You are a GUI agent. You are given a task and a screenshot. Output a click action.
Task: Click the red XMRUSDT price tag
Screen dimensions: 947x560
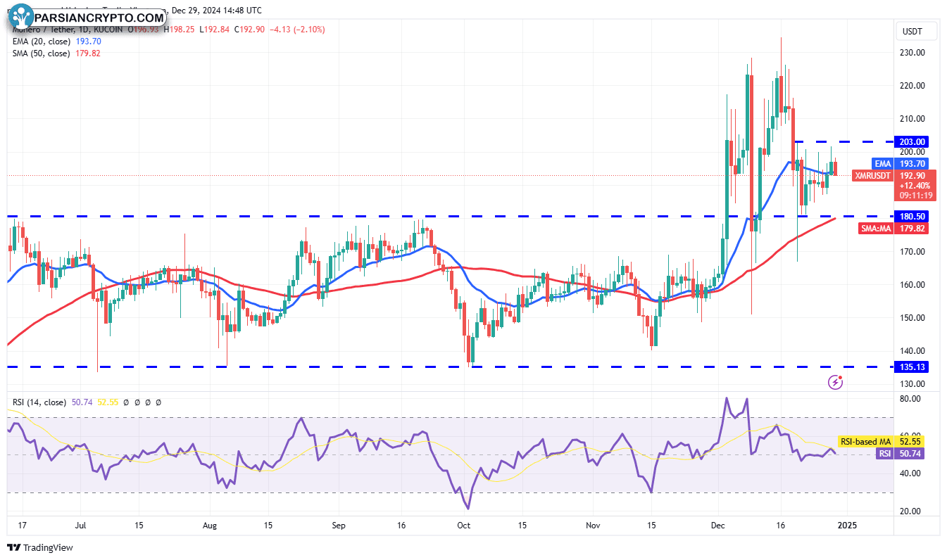(872, 174)
